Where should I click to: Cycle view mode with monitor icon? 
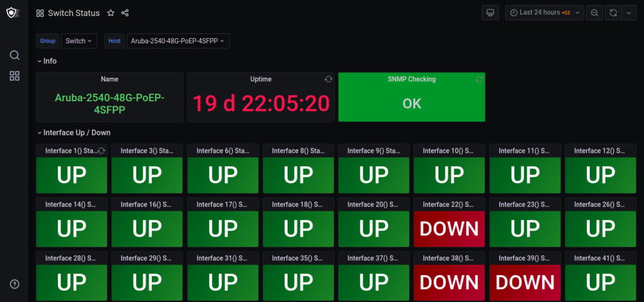pos(489,13)
